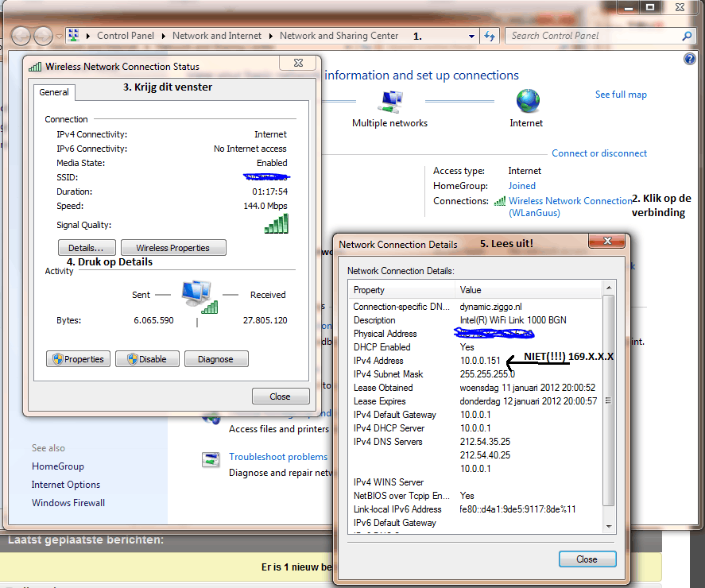
Task: Close the Wireless Network Connection Status dialog
Action: tap(281, 396)
